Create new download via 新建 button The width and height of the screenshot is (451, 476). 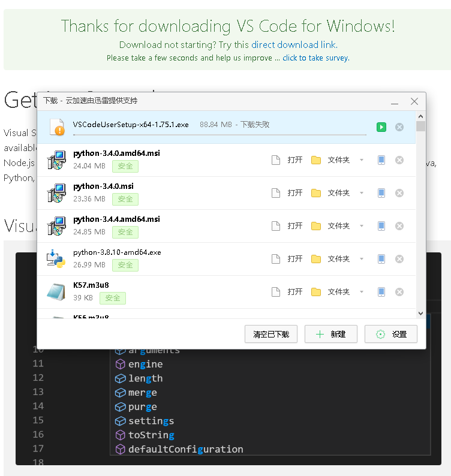point(330,334)
